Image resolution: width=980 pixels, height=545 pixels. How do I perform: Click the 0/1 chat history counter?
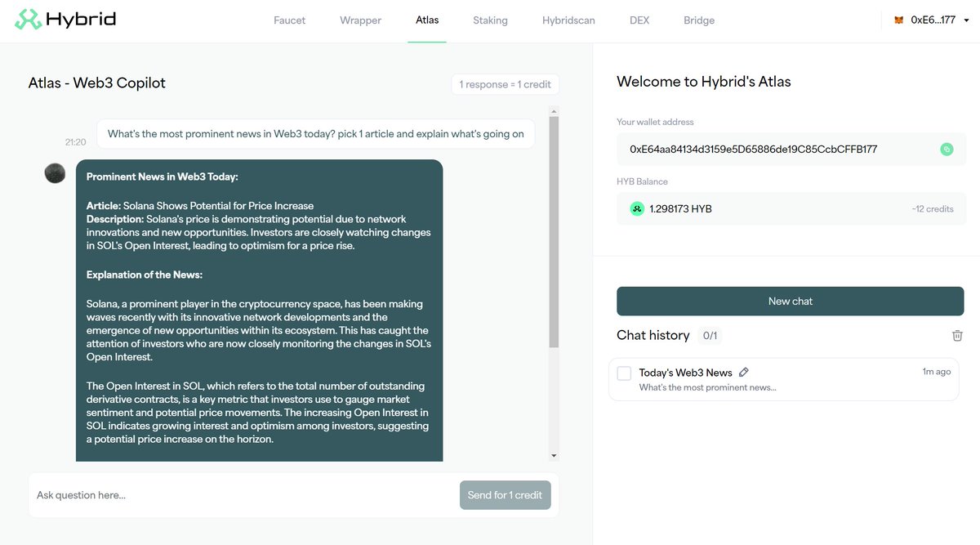click(x=709, y=336)
